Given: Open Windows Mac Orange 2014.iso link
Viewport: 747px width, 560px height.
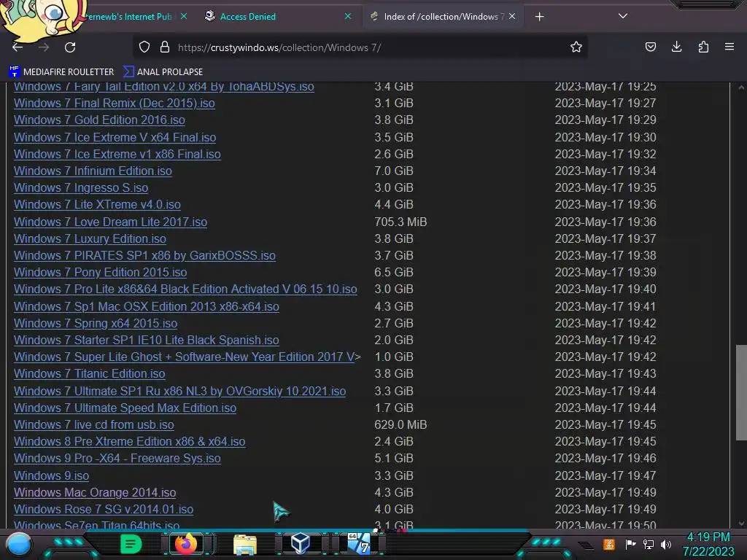Looking at the screenshot, I should click(x=95, y=492).
